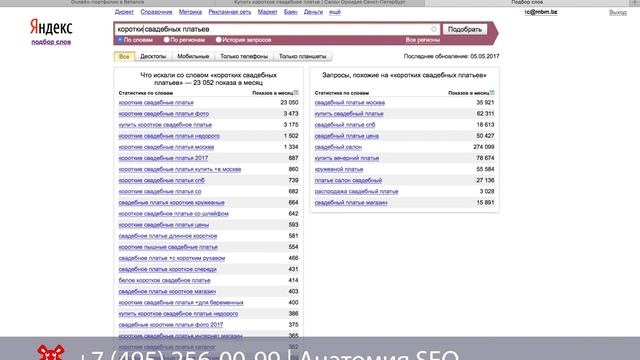Click the Выход logout link
Screen dimensions: 640x360
618,12
